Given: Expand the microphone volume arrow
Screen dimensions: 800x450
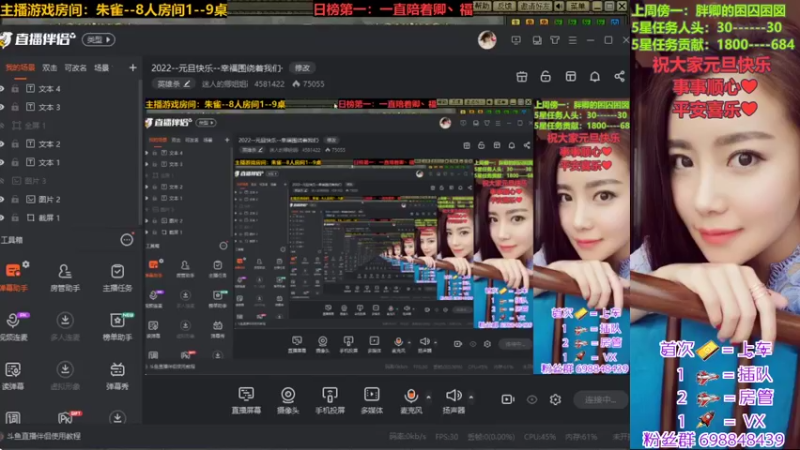Looking at the screenshot, I should pos(428,396).
